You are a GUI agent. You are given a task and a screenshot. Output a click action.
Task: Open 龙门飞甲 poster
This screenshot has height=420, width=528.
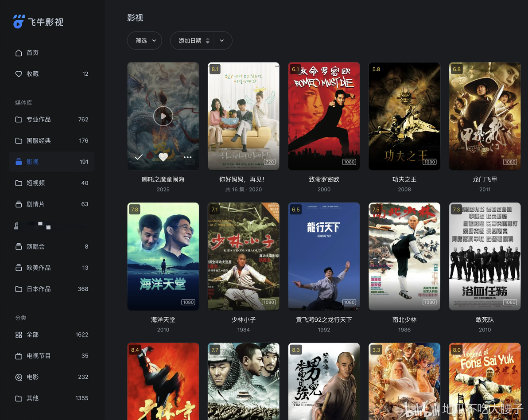coord(485,116)
